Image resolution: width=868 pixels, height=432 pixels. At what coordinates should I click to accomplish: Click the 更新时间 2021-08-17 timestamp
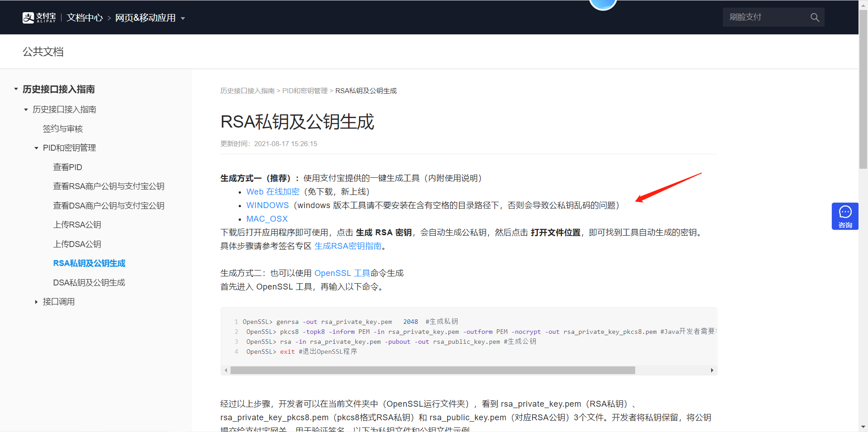(269, 144)
